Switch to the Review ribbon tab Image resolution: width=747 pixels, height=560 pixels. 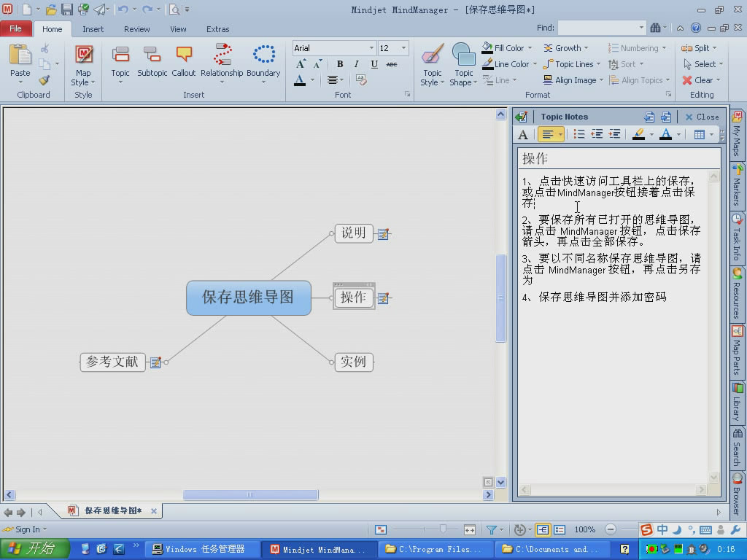(x=136, y=29)
